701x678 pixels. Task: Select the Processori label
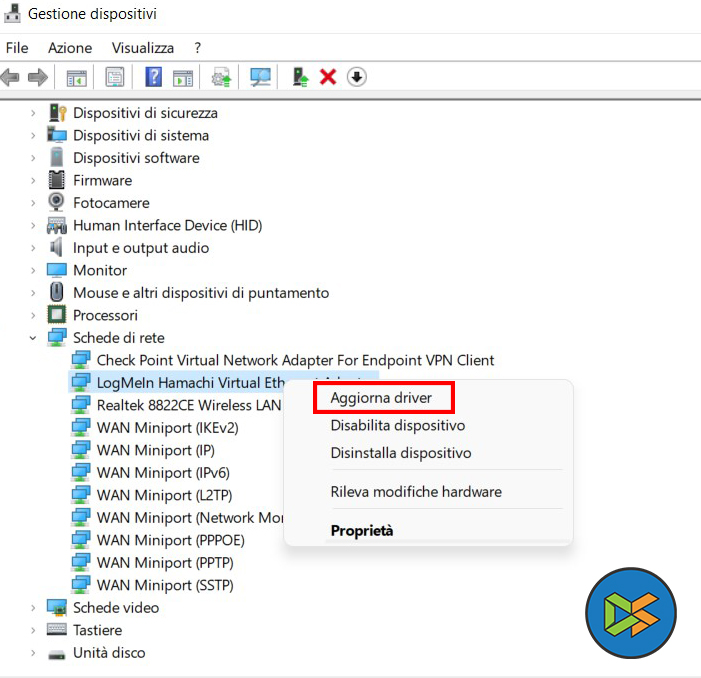[x=106, y=315]
